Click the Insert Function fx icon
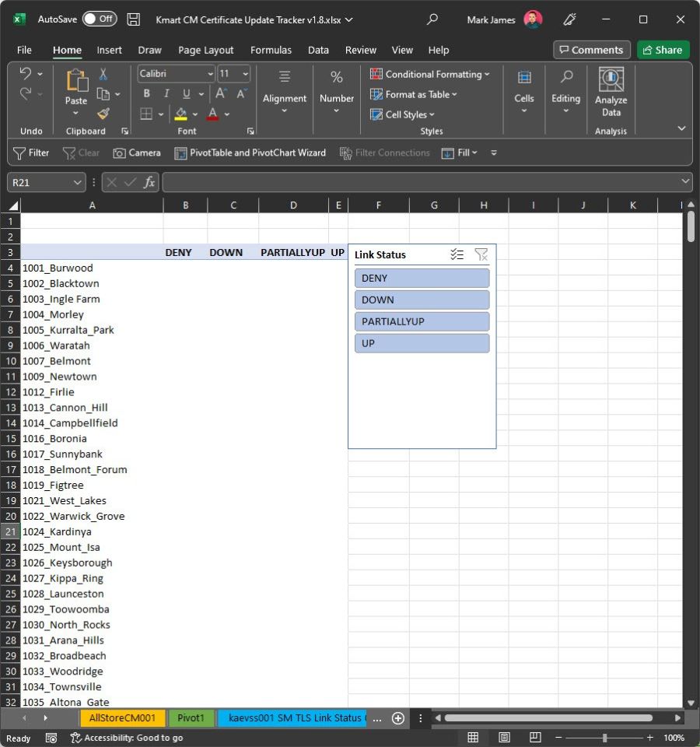The image size is (700, 747). point(149,182)
